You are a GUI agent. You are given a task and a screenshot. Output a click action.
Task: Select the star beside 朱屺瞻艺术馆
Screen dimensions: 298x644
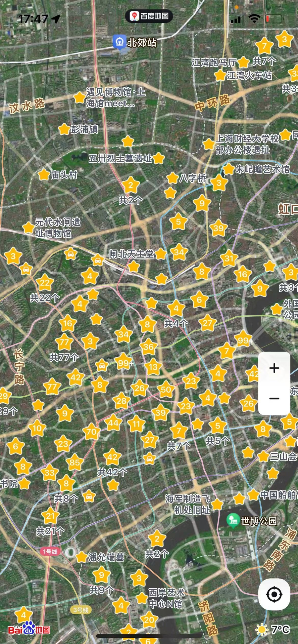click(x=228, y=169)
